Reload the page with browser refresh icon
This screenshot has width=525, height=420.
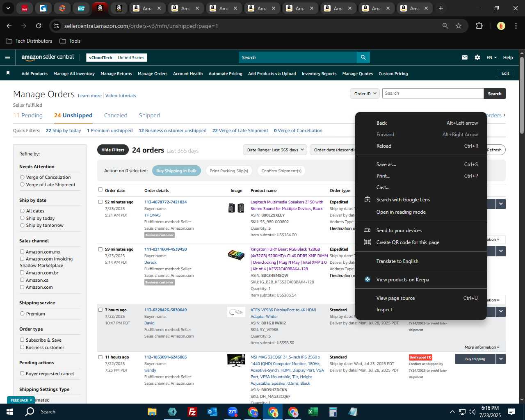39,26
